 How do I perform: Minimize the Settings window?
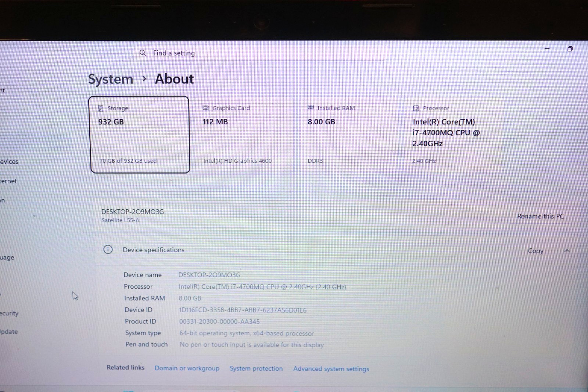click(x=547, y=49)
